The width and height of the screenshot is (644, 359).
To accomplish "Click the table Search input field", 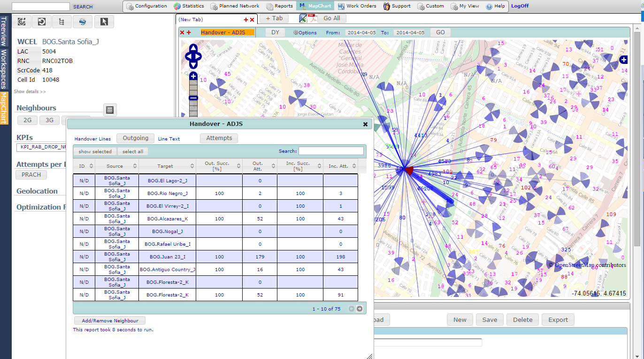I will click(x=331, y=151).
